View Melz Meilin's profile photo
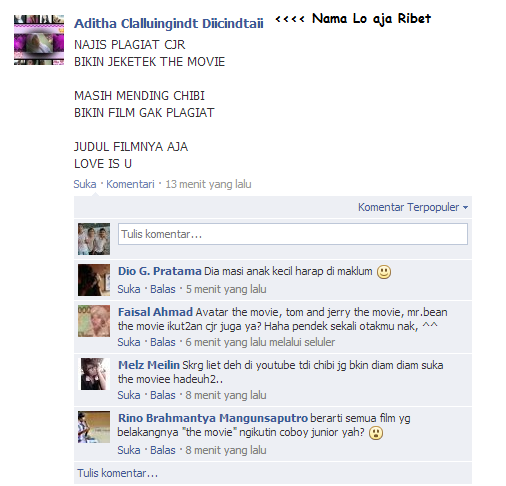506x486 pixels. coord(94,374)
